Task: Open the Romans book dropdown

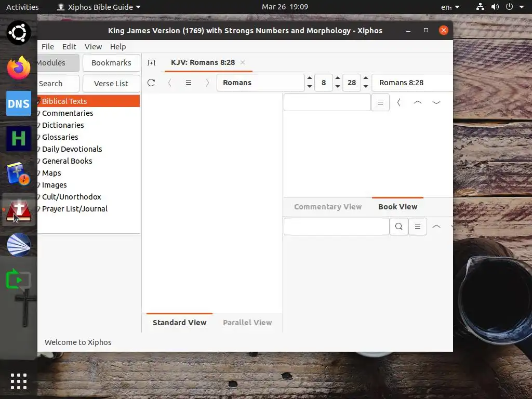Action: (x=261, y=83)
